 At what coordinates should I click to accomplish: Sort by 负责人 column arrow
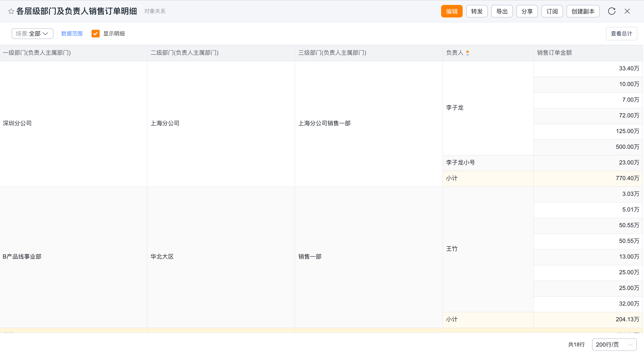click(x=468, y=53)
